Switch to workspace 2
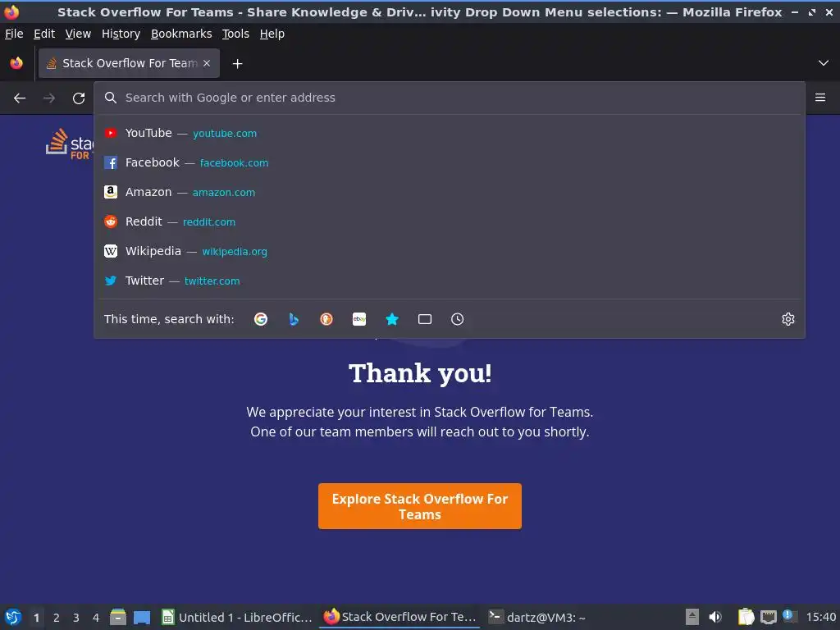Viewport: 840px width, 630px height. coord(57,618)
